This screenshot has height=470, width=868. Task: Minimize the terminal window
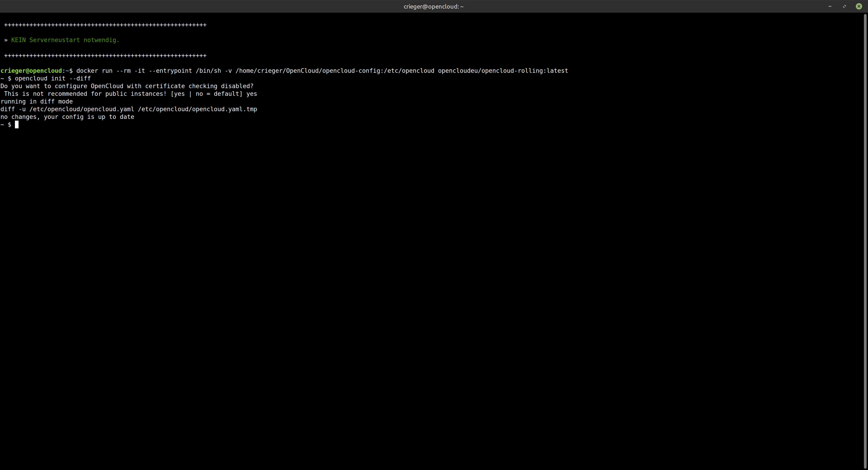tap(830, 6)
